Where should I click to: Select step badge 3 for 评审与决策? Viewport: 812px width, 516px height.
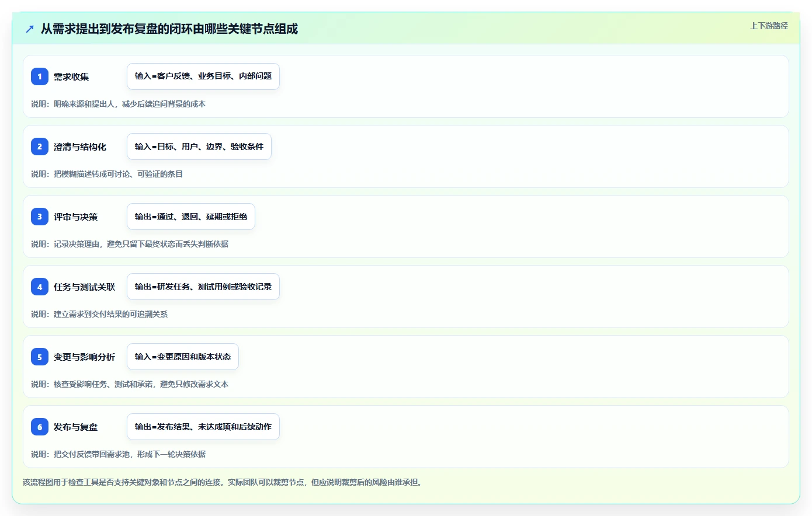pos(40,217)
